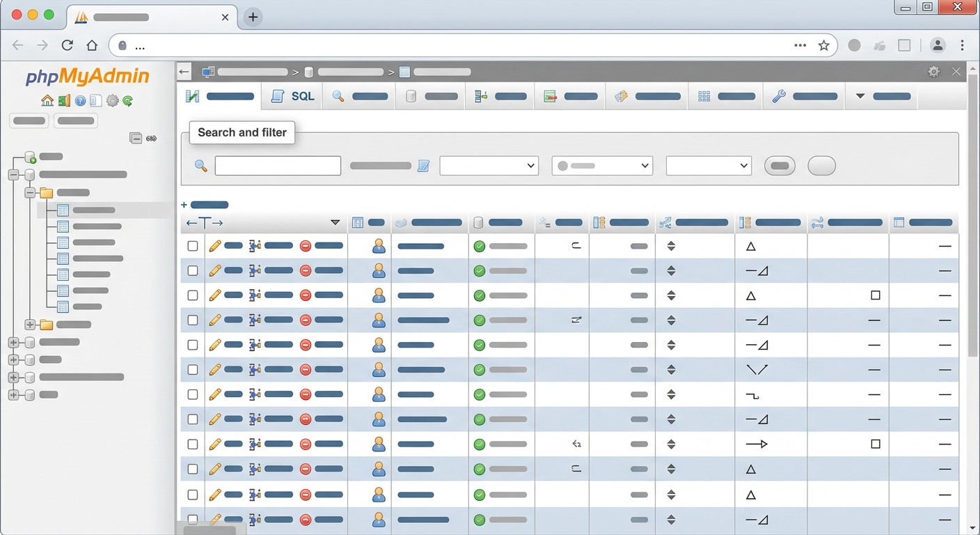Tick the checkbox in the third row

coord(193,295)
